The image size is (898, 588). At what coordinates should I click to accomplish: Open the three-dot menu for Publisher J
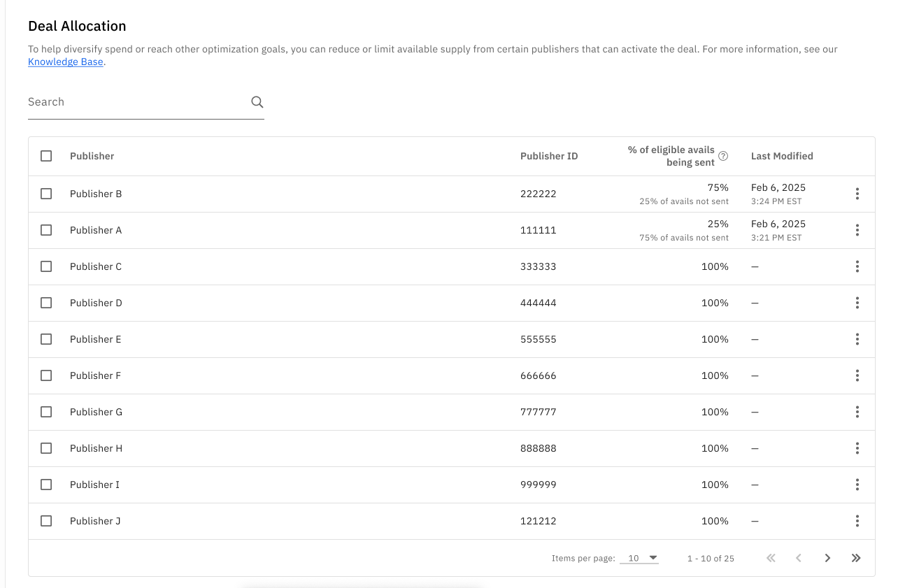857,521
